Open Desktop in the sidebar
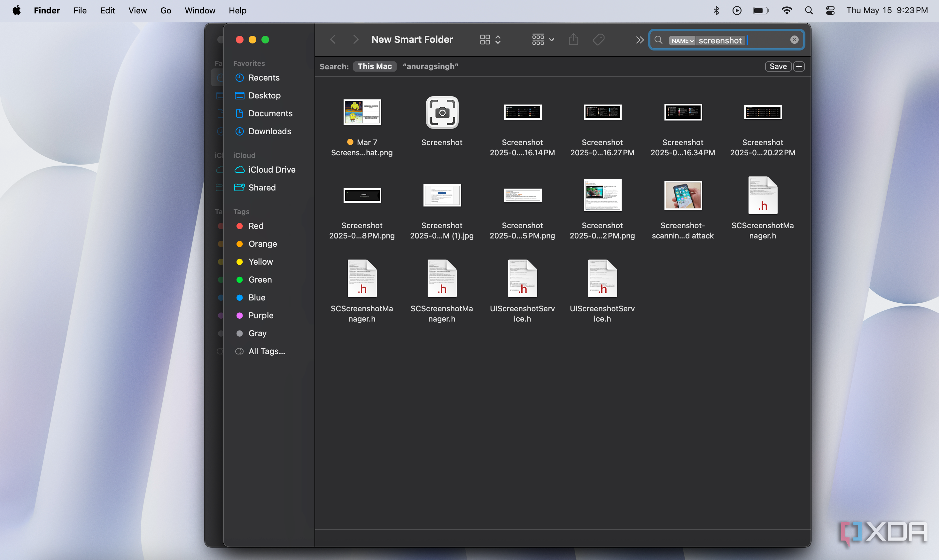This screenshot has height=560, width=939. tap(264, 96)
